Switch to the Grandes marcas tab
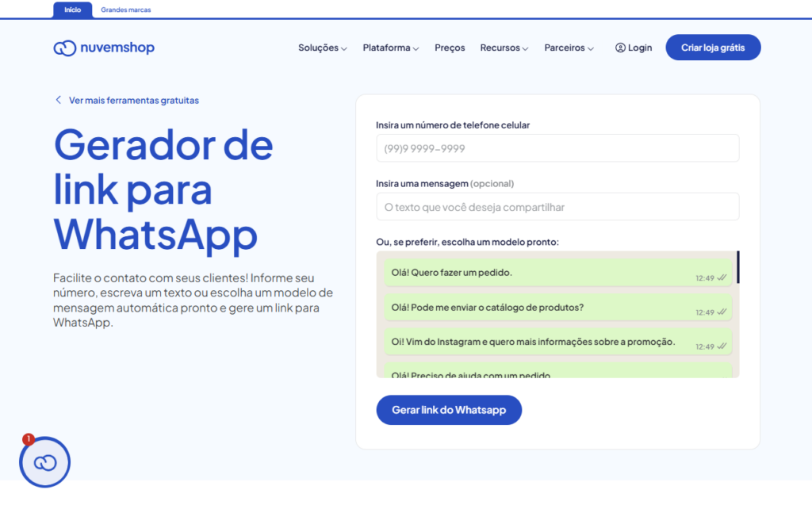 [x=125, y=10]
